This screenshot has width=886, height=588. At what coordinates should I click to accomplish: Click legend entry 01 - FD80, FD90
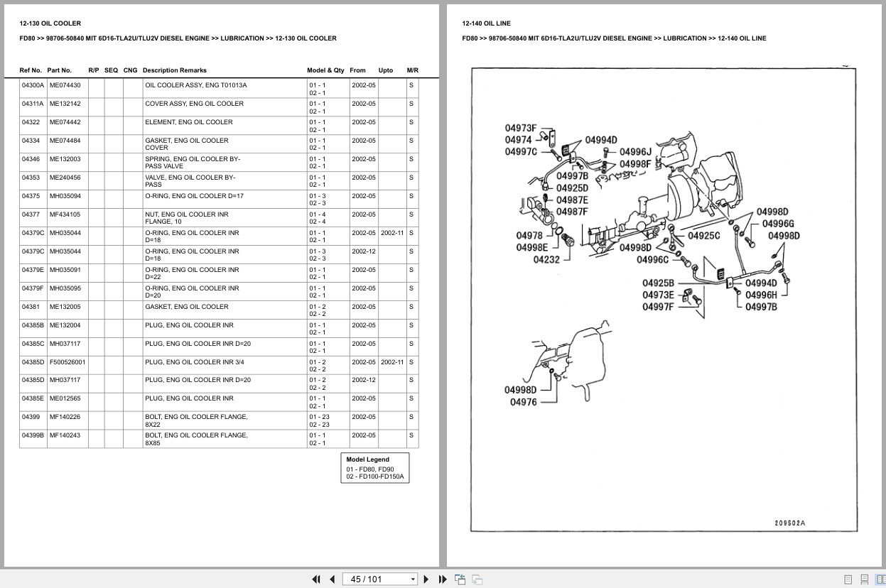pyautogui.click(x=369, y=469)
